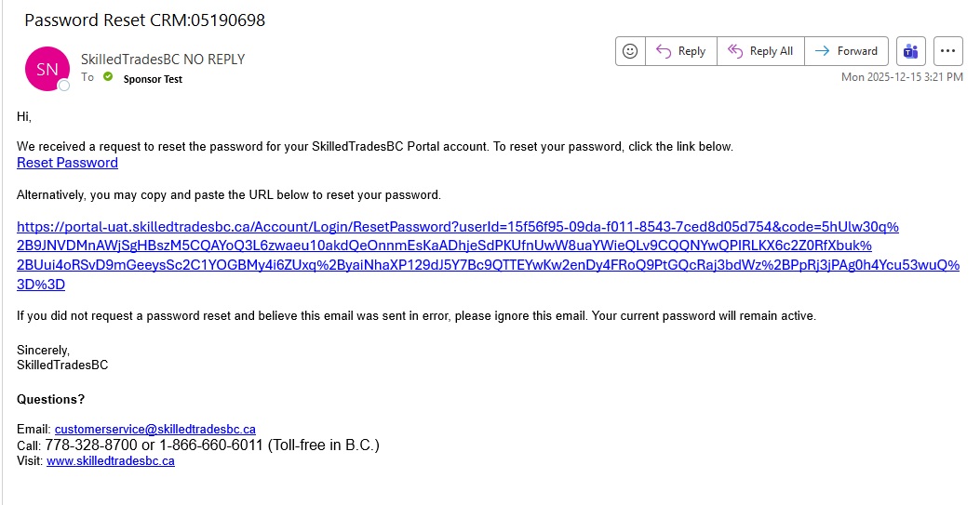Image resolution: width=980 pixels, height=505 pixels.
Task: Click the customerservice@skilledtradesbc.ca email link
Action: click(x=154, y=429)
